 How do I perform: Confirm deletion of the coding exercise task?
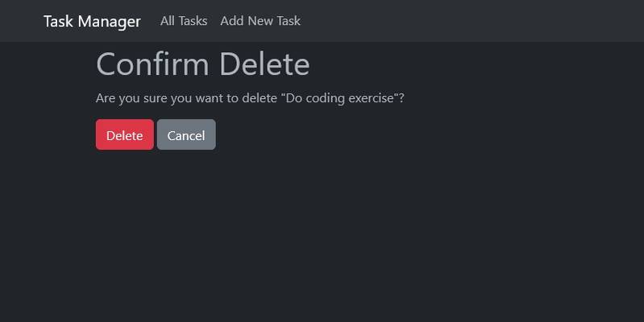pyautogui.click(x=124, y=135)
